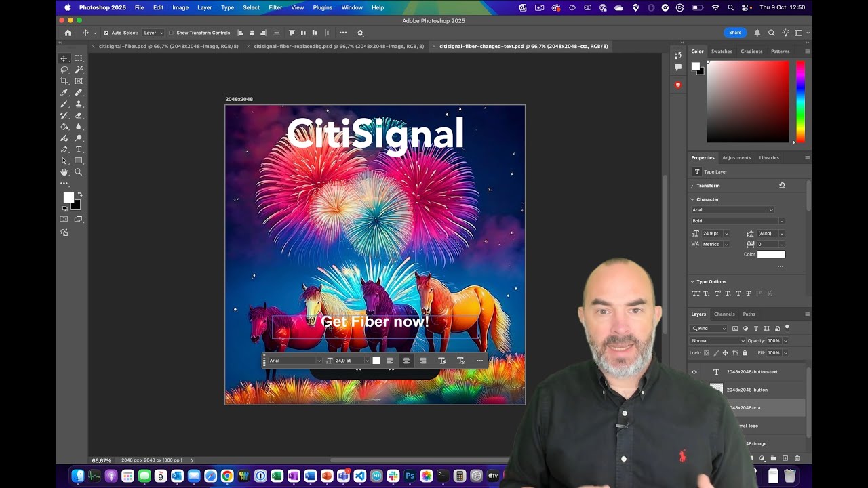Select the Rectangular Marquee tool
This screenshot has height=488, width=868.
(79, 58)
